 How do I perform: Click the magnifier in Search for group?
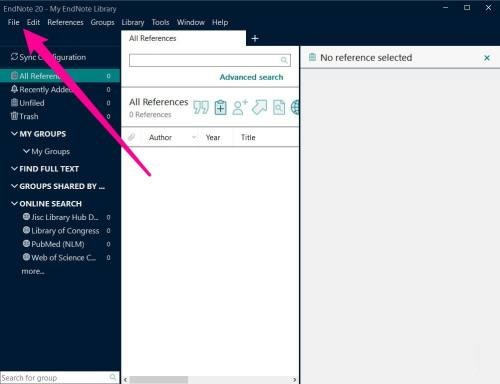(113, 377)
